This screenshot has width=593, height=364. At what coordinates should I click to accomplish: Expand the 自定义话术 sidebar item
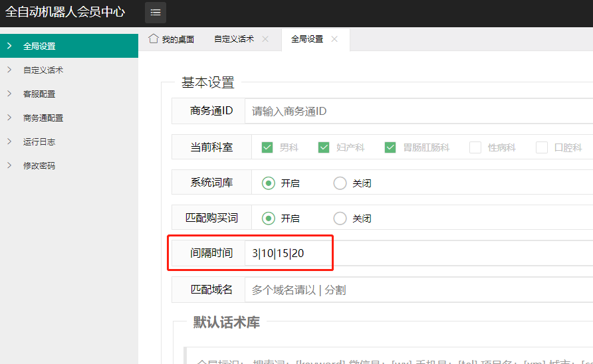pos(43,70)
